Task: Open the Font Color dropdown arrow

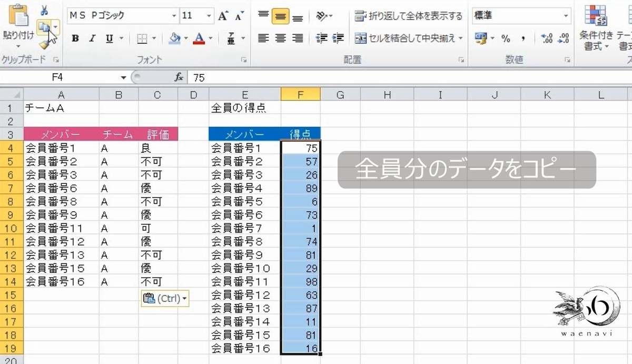Action: [x=210, y=38]
